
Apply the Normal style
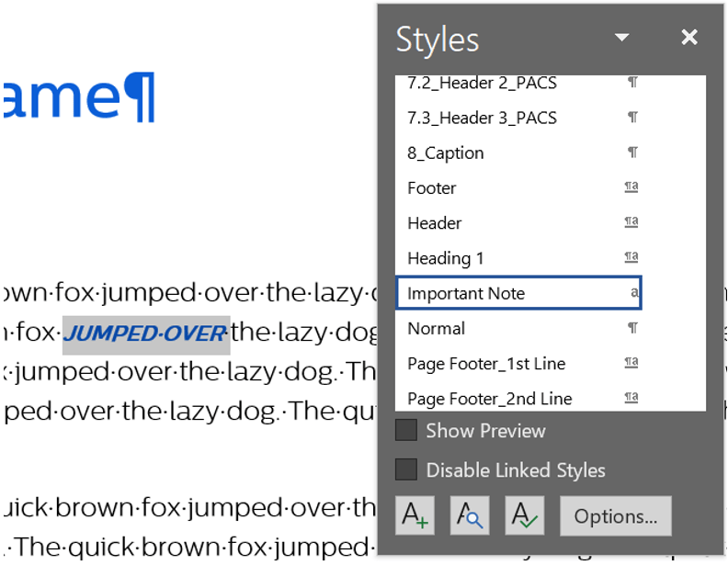coord(437,328)
